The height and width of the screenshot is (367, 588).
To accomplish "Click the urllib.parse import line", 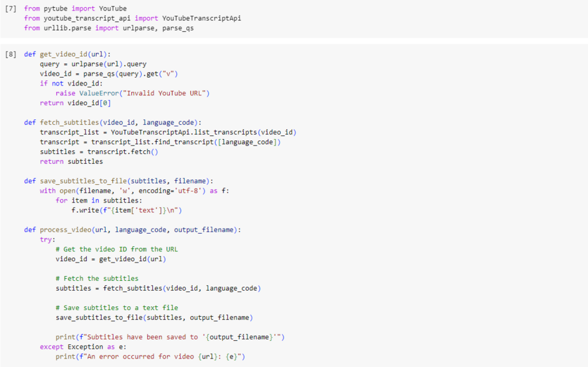I will (x=108, y=28).
